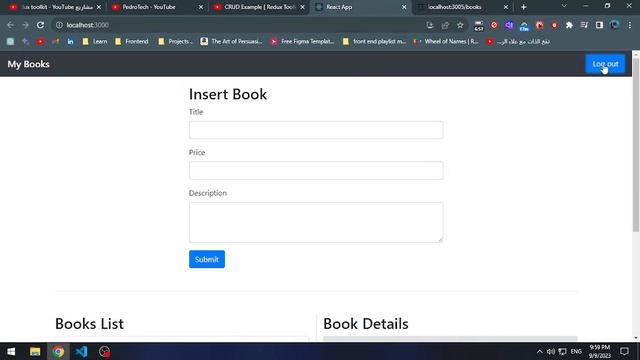Click the My Books navbar brand

29,64
